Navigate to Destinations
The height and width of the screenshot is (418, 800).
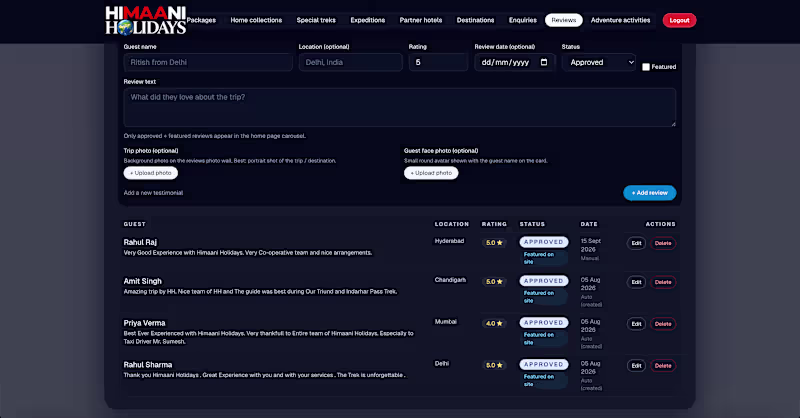[x=475, y=20]
